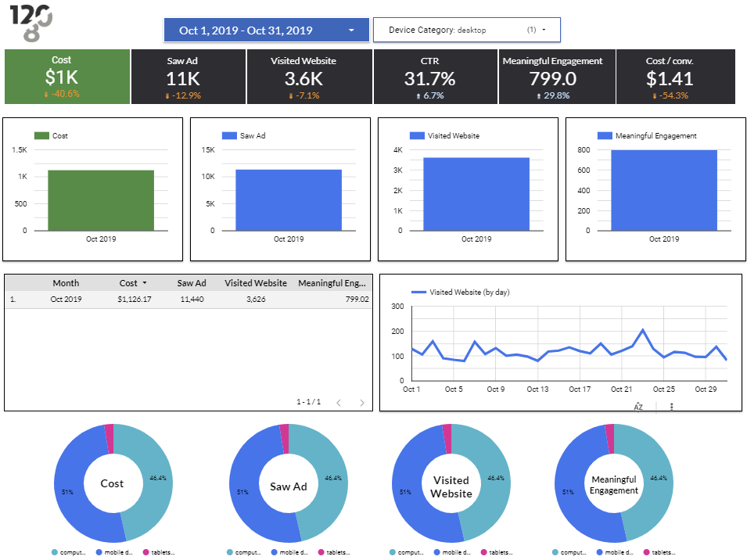Open the Device Category filter dropdown
The image size is (747, 560).
[x=466, y=30]
